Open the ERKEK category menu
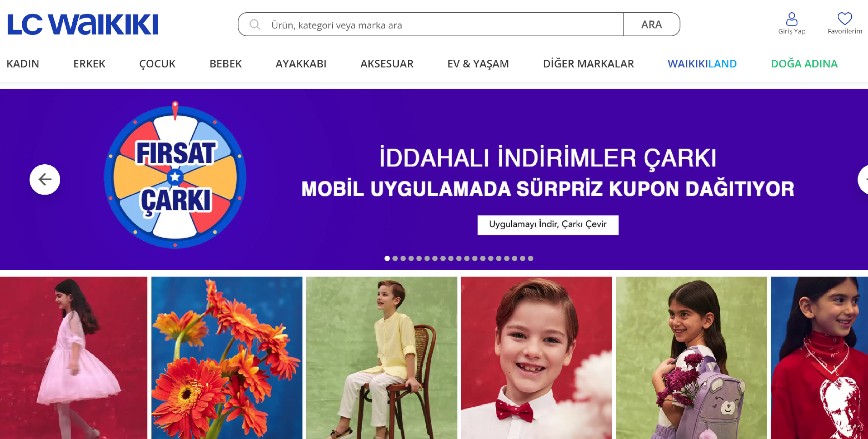The width and height of the screenshot is (868, 439). [x=90, y=64]
